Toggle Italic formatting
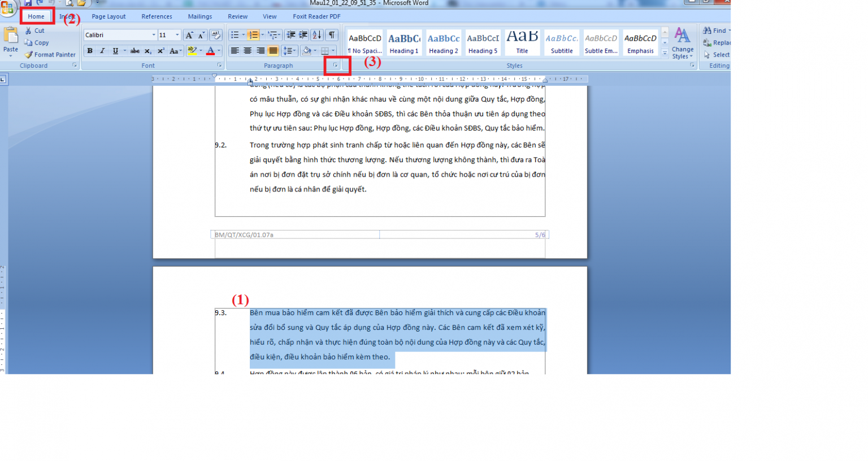Screen dimensions: 868x461 coord(102,51)
